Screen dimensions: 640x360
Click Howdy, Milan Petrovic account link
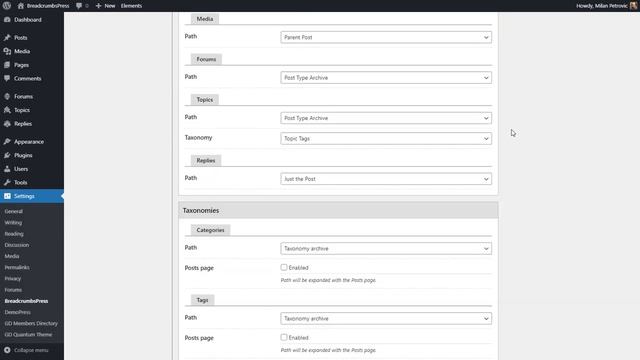point(602,6)
